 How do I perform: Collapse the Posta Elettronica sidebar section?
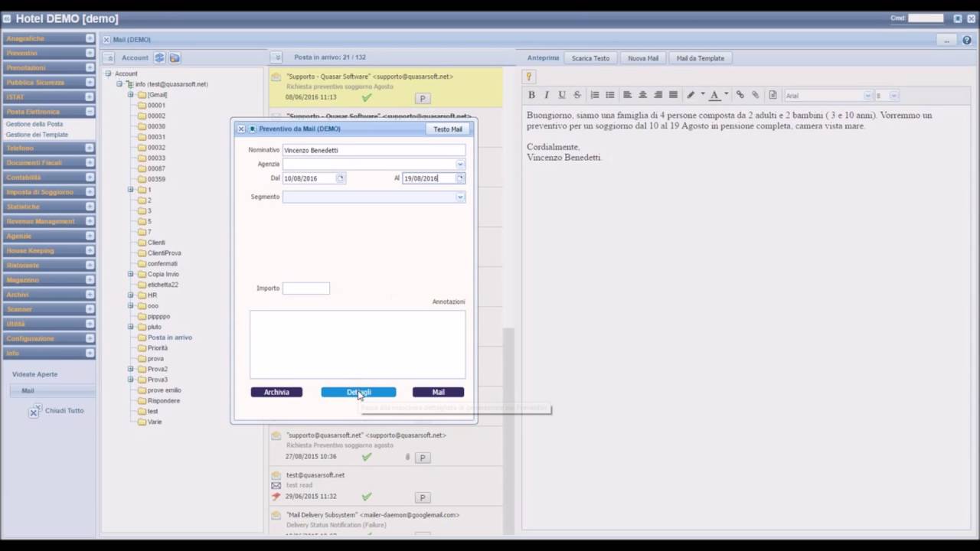point(90,112)
